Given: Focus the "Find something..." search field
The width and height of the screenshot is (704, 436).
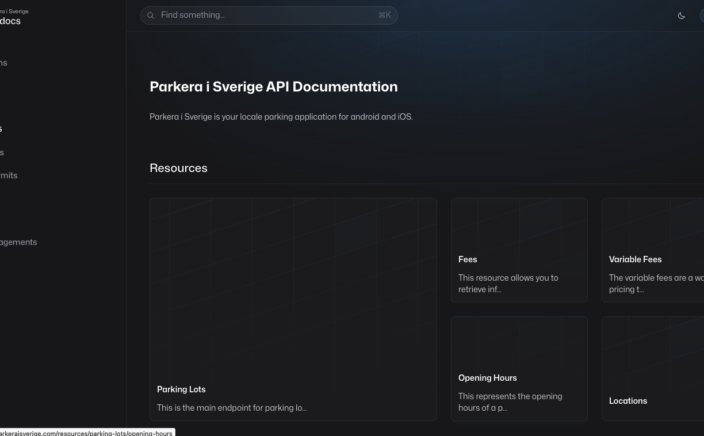Looking at the screenshot, I should pos(260,16).
